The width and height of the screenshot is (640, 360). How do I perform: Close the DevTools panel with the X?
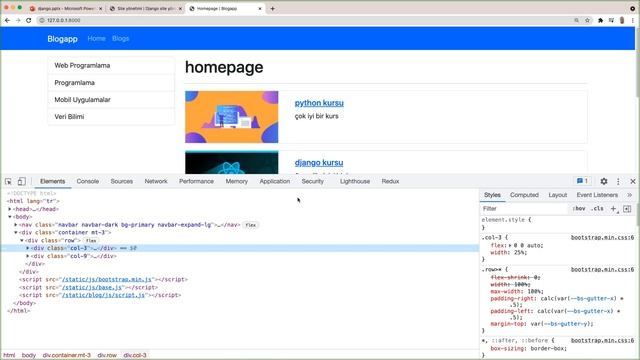pos(633,181)
